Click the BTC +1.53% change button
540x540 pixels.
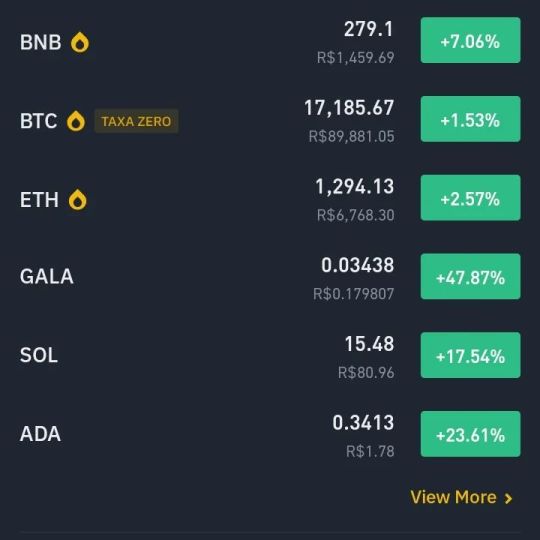coord(470,119)
